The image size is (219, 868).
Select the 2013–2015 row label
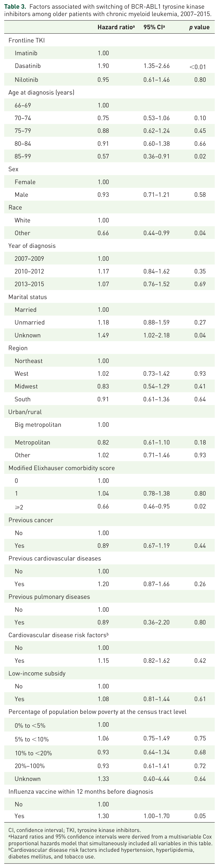click(x=29, y=284)
